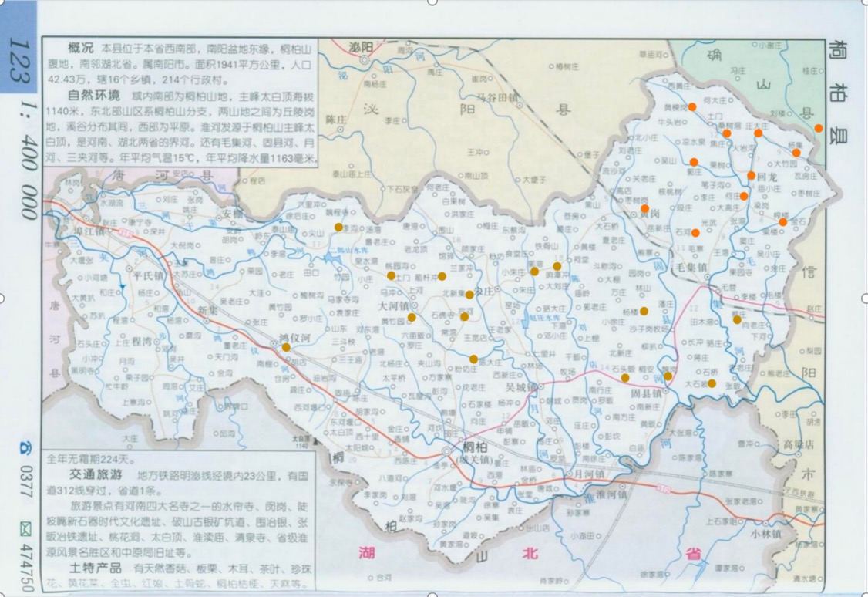Click the orange dot on 确山县 border
Image resolution: width=868 pixels, height=597 pixels.
(x=819, y=128)
